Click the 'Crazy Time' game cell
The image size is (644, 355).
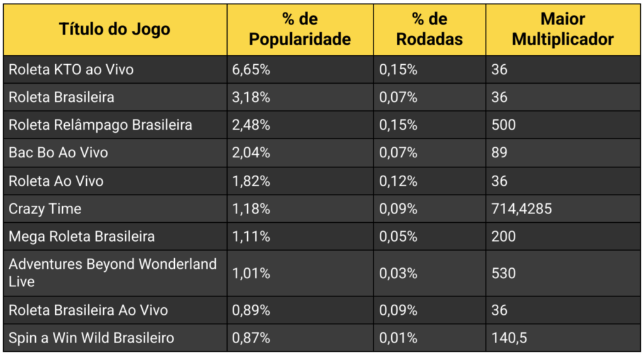click(x=45, y=209)
